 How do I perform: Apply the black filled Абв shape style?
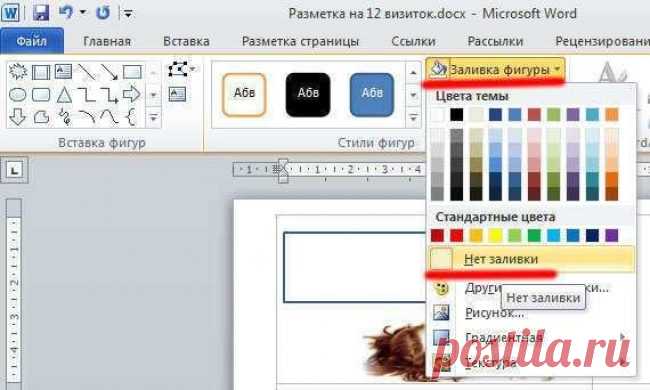coord(308,94)
